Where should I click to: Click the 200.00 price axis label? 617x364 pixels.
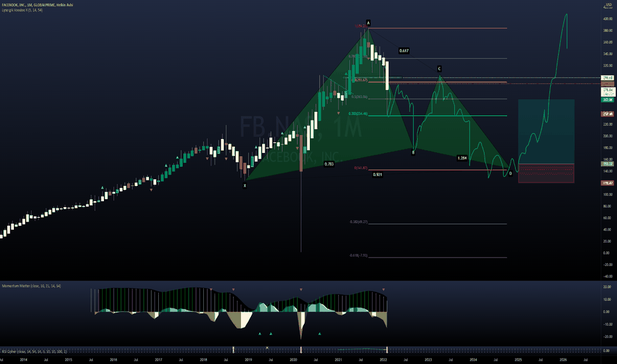(x=608, y=136)
